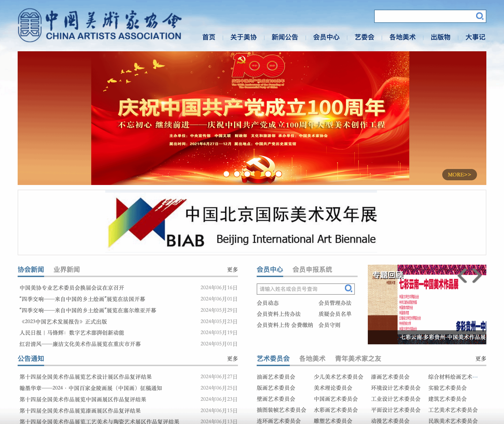Open 更多 beside the 公告通知 section

tap(232, 359)
